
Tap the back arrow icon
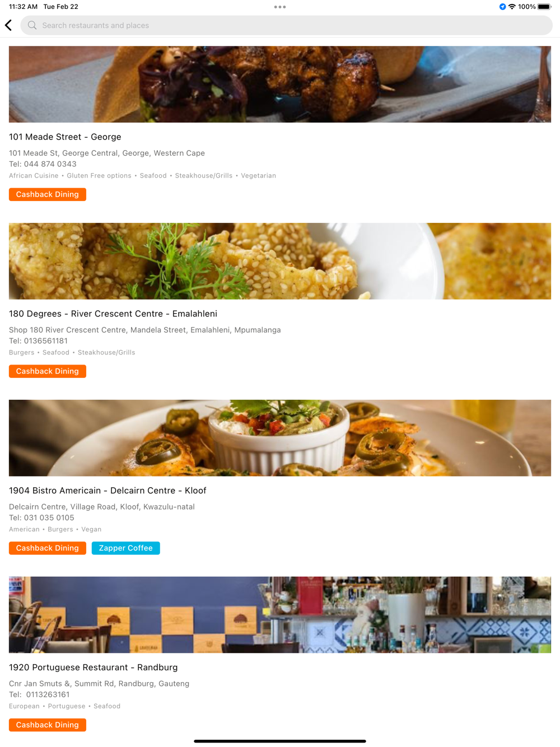point(8,25)
